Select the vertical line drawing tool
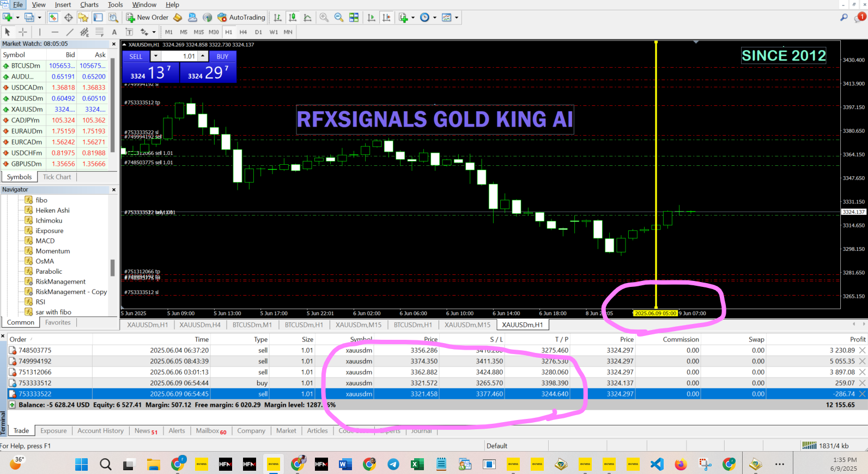 (x=40, y=32)
